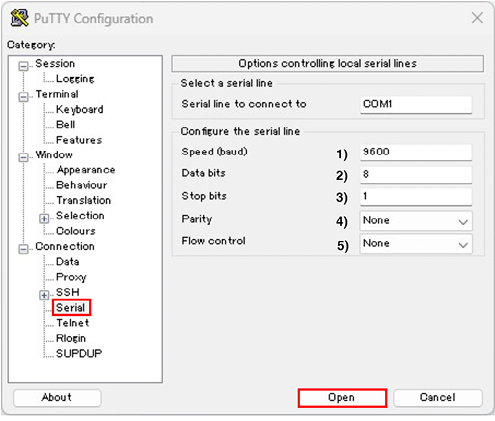Focus the Stop bits field
495x421 pixels.
(x=416, y=197)
